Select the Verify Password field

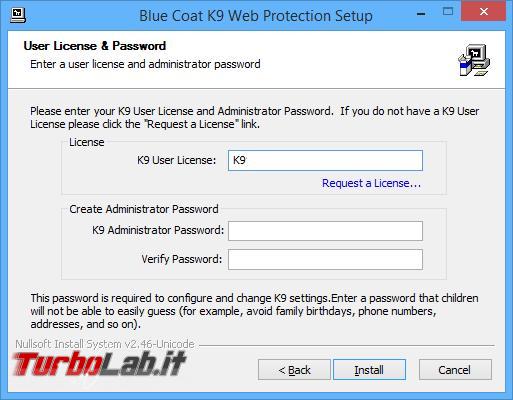[x=325, y=259]
